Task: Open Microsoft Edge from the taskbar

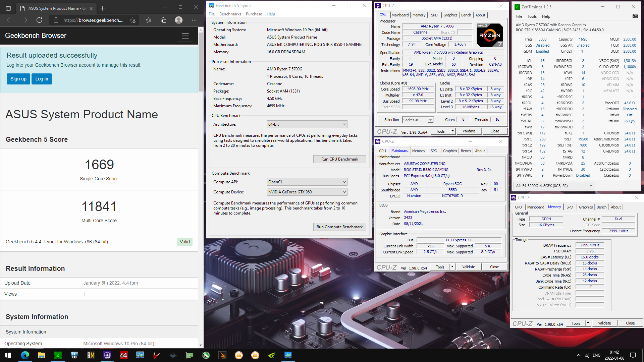Action: coord(25,355)
